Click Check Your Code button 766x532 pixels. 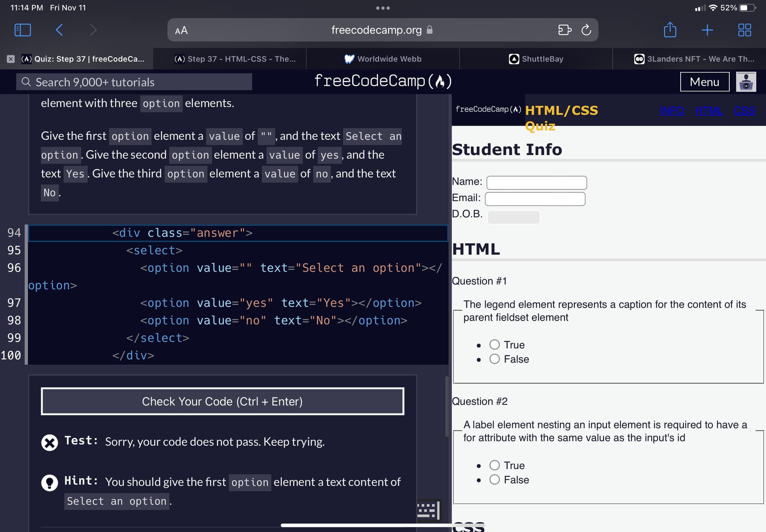click(x=222, y=401)
